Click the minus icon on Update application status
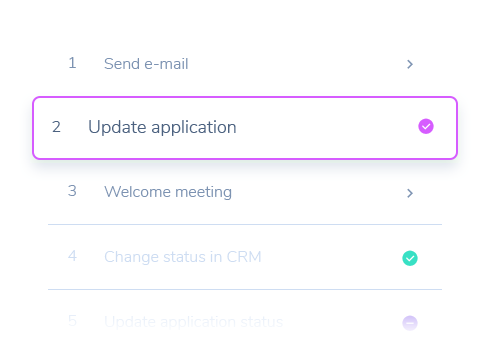Viewport: 490px width, 360px height. pos(410,323)
